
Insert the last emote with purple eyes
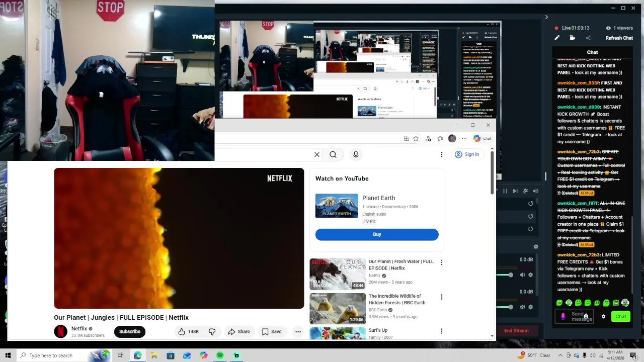(x=625, y=303)
